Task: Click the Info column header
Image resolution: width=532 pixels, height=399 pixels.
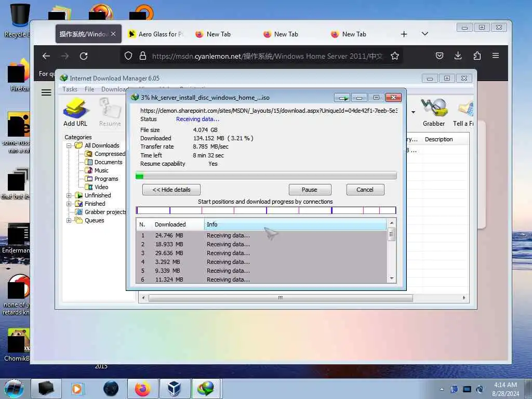Action: [295, 224]
